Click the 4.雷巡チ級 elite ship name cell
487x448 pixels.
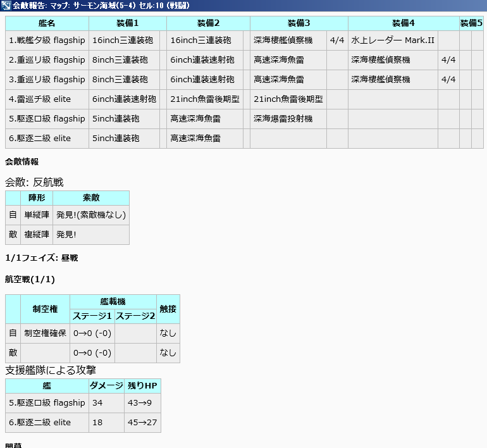click(47, 99)
